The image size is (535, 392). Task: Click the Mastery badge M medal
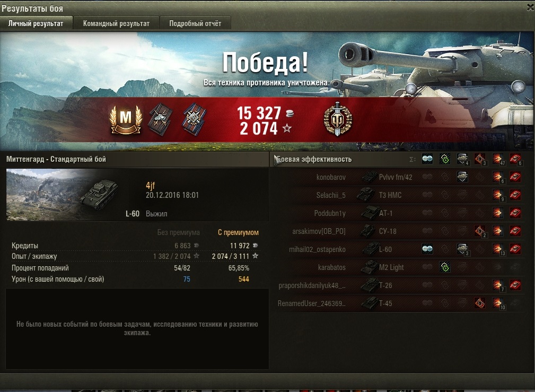tap(126, 119)
